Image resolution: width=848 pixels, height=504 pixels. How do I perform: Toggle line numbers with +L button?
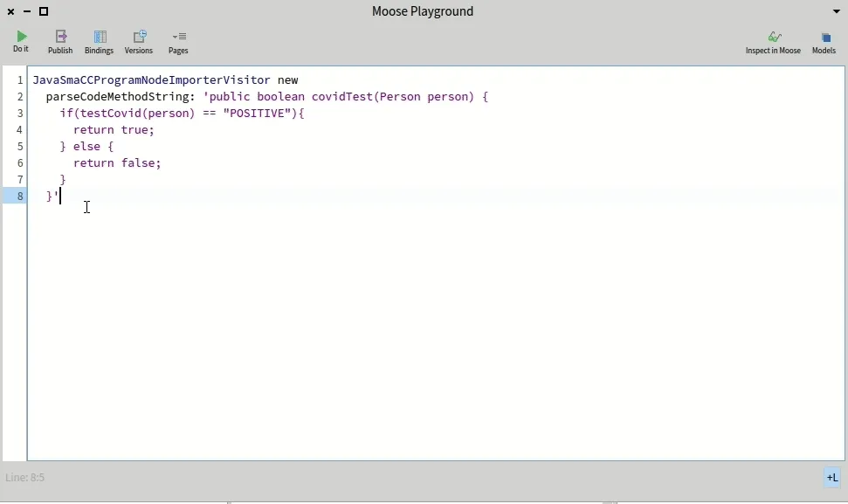pyautogui.click(x=831, y=478)
